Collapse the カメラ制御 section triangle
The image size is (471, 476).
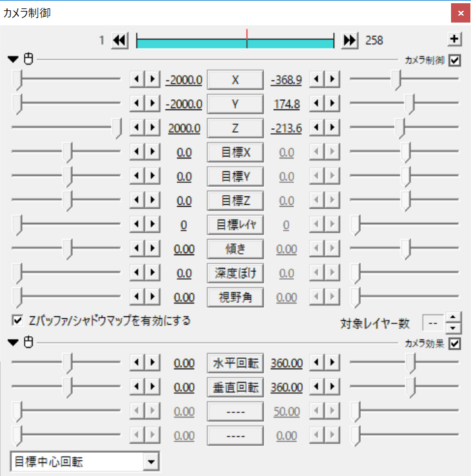pyautogui.click(x=13, y=59)
